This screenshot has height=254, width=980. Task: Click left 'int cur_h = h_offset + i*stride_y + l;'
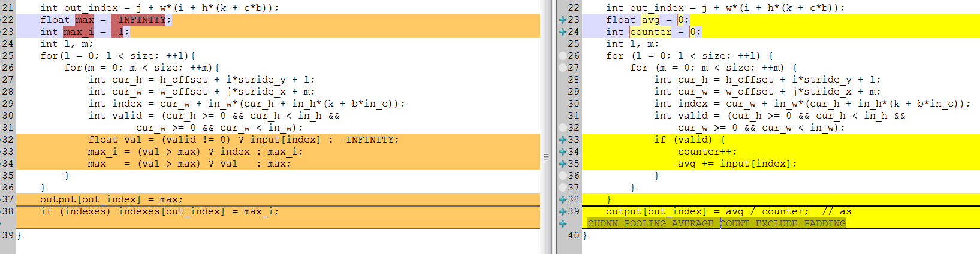pos(201,80)
